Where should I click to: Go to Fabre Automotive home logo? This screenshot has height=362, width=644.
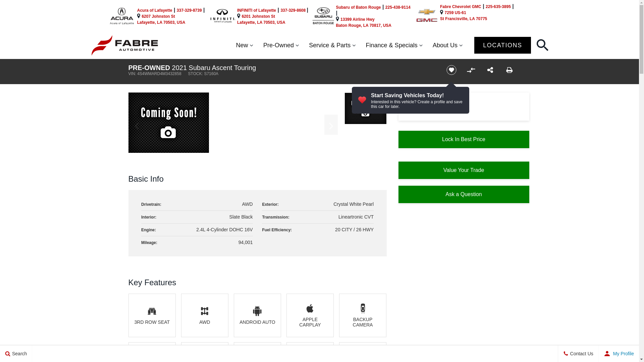(125, 45)
